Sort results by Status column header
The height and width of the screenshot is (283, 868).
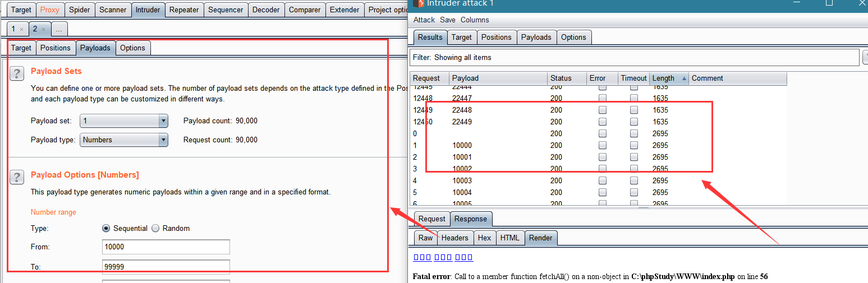(567, 78)
